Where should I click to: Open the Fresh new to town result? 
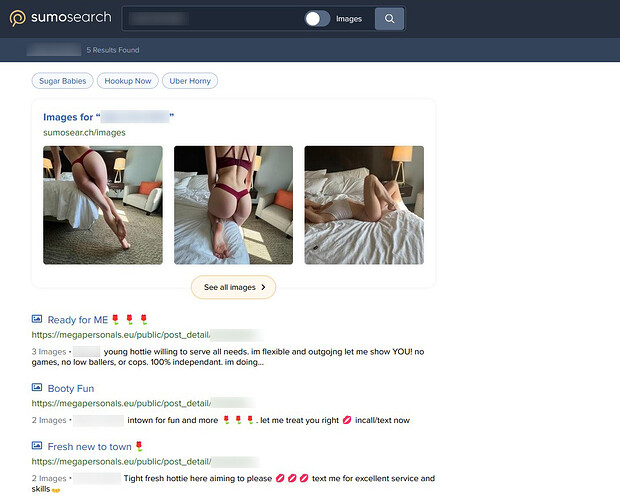click(90, 446)
